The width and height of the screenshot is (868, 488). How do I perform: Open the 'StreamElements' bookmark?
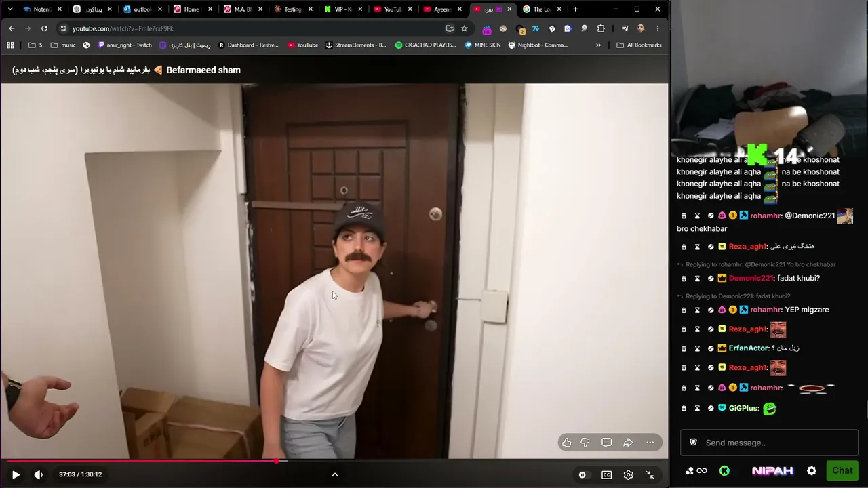coord(355,45)
